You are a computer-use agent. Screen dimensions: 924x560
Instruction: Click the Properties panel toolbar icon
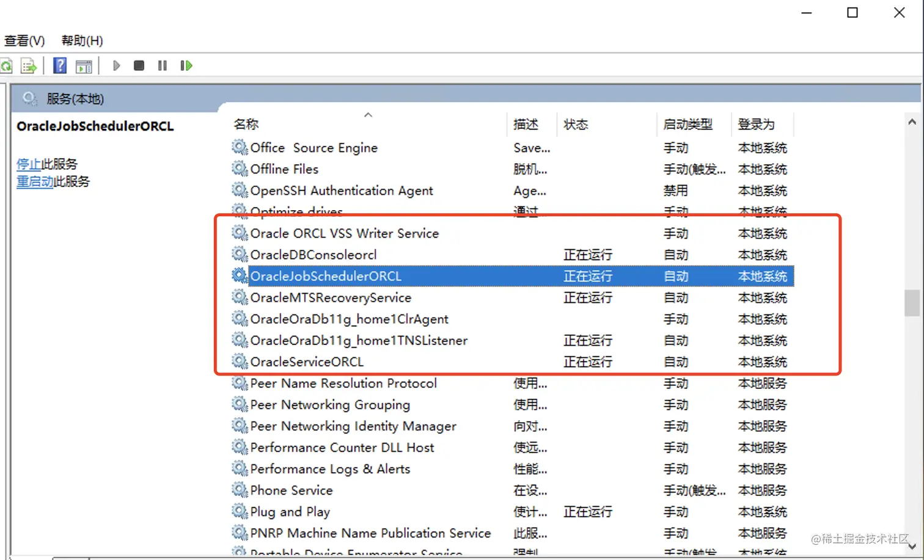tap(84, 66)
